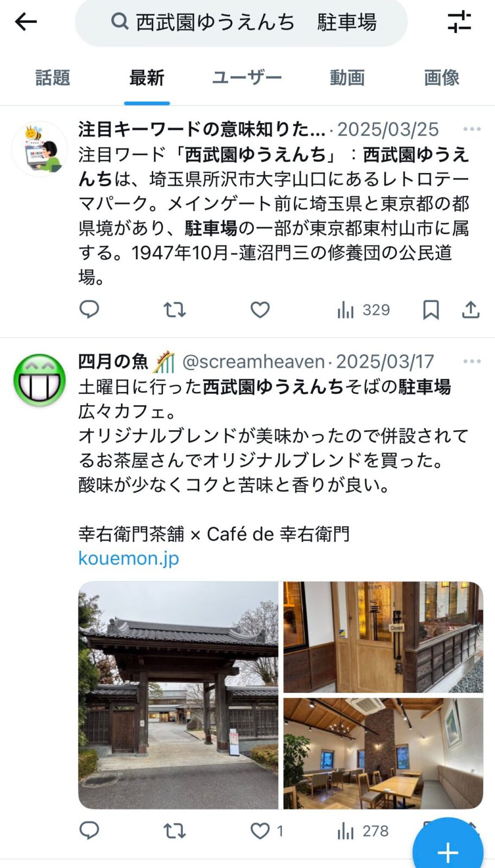Go back with the left arrow
Screen dimensions: 495x868
click(x=26, y=22)
